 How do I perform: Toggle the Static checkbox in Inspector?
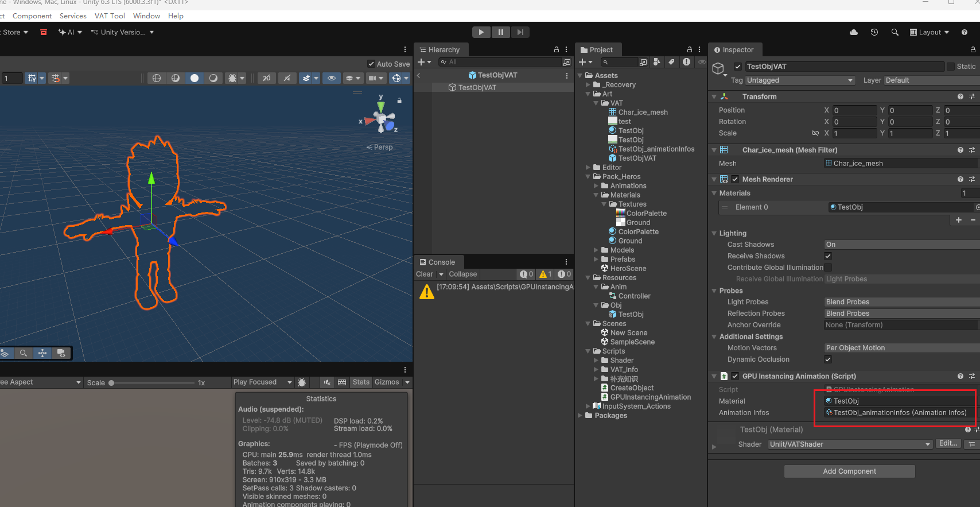[x=951, y=67]
